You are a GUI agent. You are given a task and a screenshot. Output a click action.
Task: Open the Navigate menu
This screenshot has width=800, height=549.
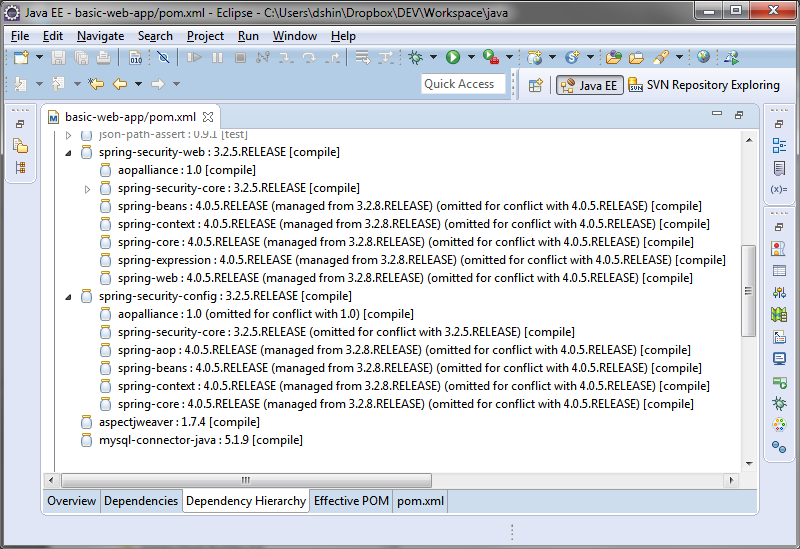[100, 36]
